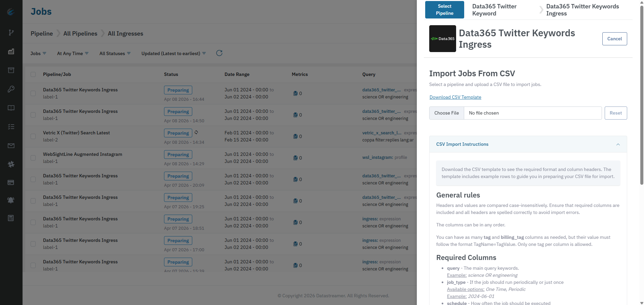The height and width of the screenshot is (305, 644).
Task: Open the archive box icon in sidebar
Action: click(11, 70)
